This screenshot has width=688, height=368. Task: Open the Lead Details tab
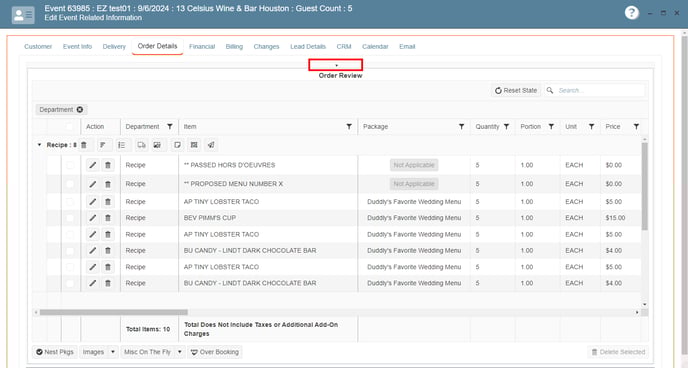[308, 46]
